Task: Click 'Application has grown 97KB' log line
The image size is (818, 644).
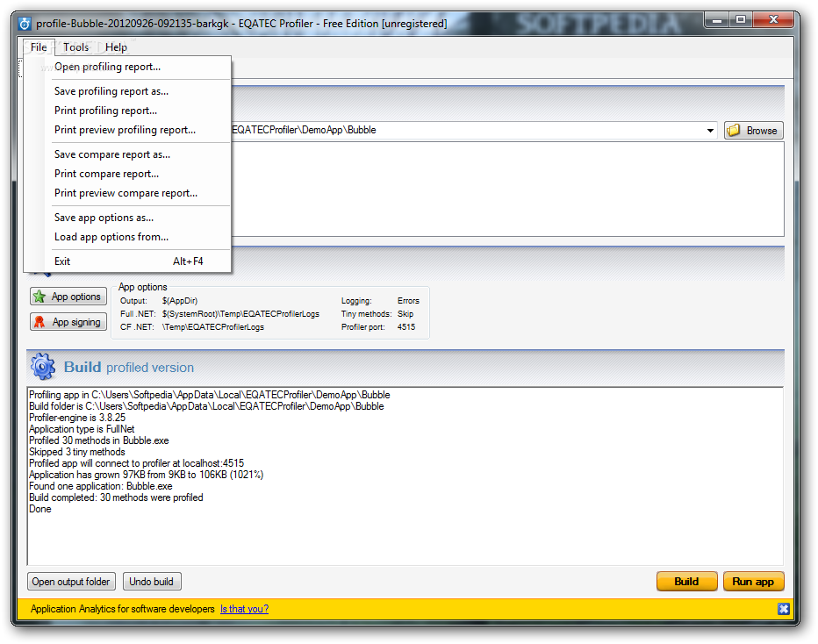Action: 146,475
